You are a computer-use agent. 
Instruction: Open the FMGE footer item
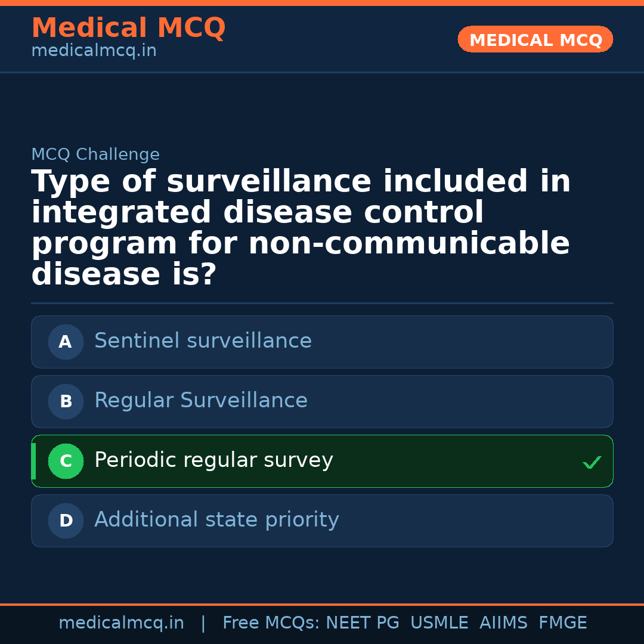[562, 623]
